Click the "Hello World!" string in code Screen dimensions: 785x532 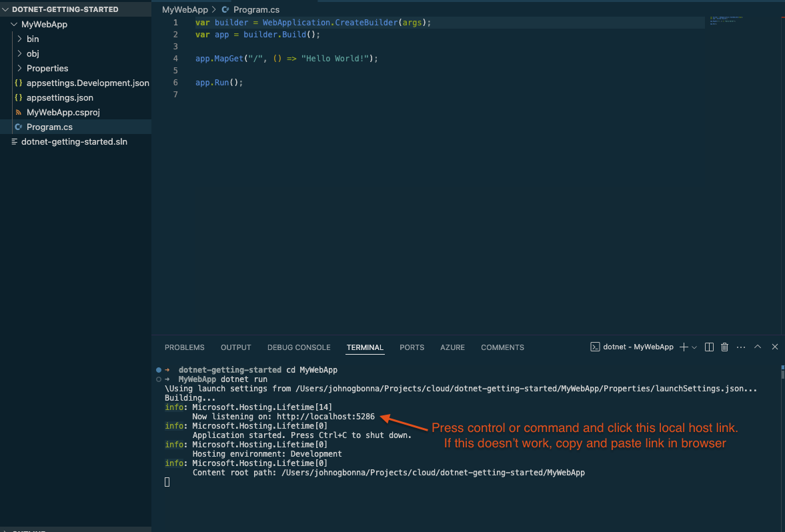click(x=335, y=59)
